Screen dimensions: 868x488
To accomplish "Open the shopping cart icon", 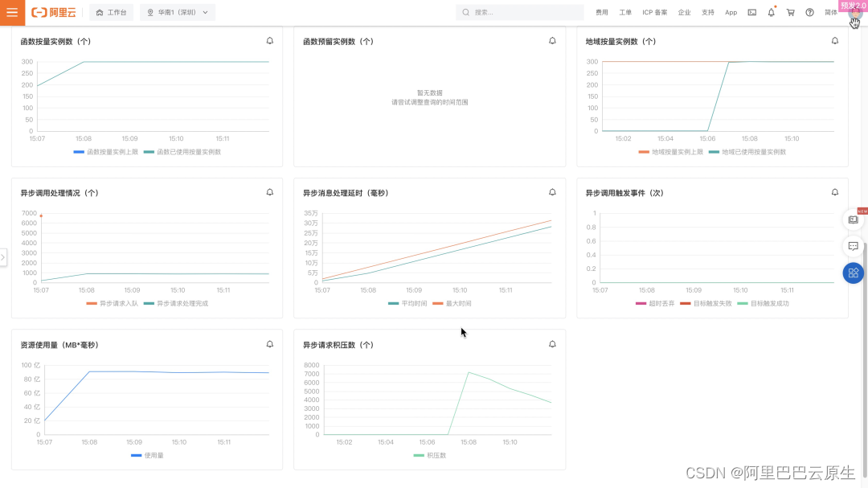I will click(x=791, y=12).
